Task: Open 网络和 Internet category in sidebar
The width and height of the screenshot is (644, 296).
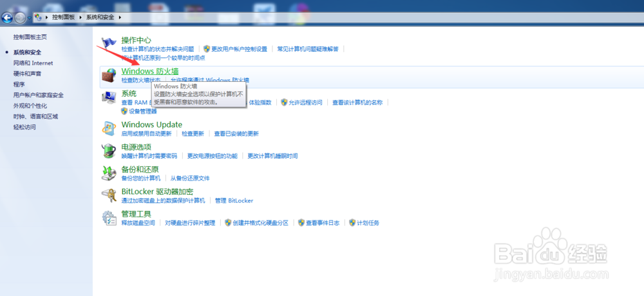Action: point(33,63)
